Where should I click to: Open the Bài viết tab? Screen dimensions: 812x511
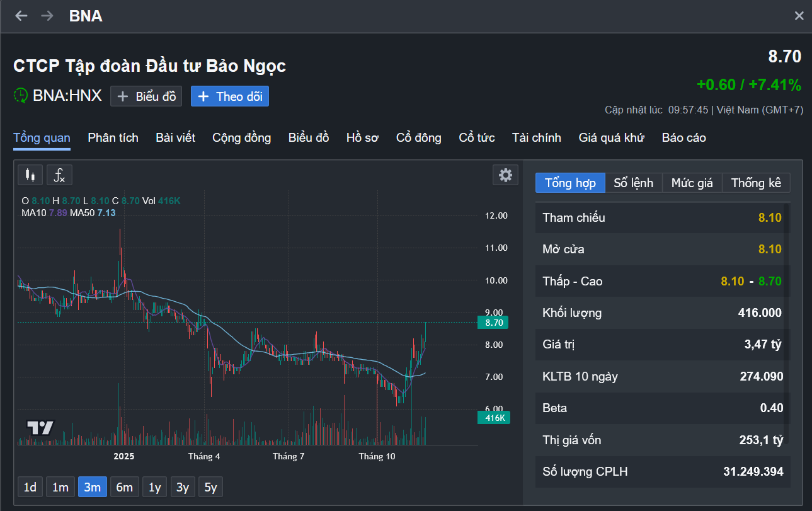point(176,138)
